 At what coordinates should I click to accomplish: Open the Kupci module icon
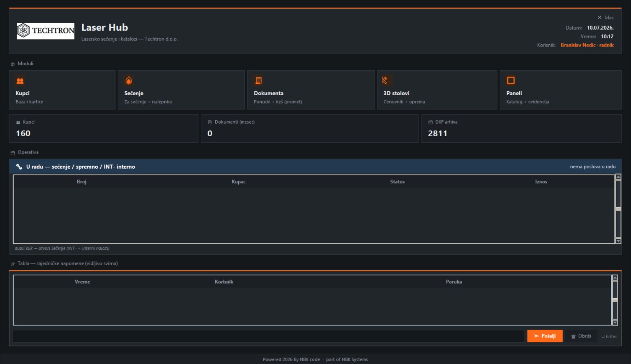point(20,81)
